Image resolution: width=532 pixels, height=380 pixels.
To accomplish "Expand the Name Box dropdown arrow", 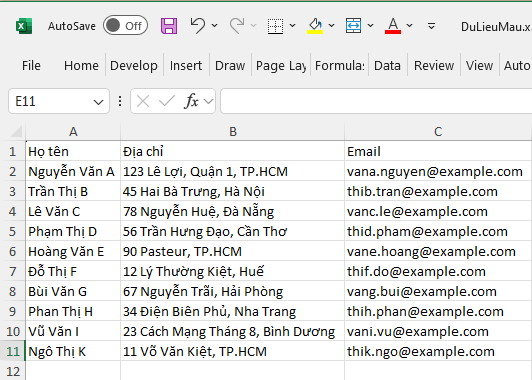I will pyautogui.click(x=98, y=101).
